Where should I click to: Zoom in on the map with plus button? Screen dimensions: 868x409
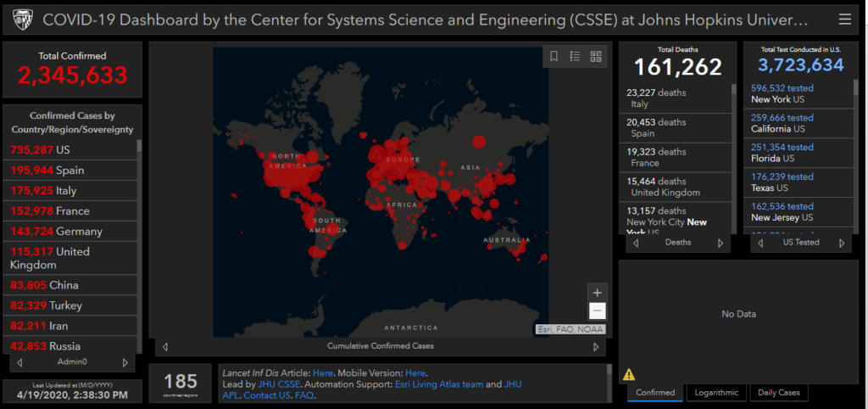(597, 293)
